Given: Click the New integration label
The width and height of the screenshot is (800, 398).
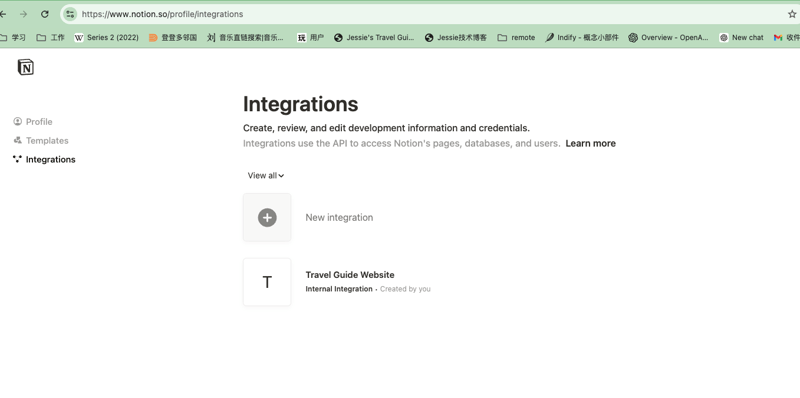Looking at the screenshot, I should pyautogui.click(x=339, y=217).
